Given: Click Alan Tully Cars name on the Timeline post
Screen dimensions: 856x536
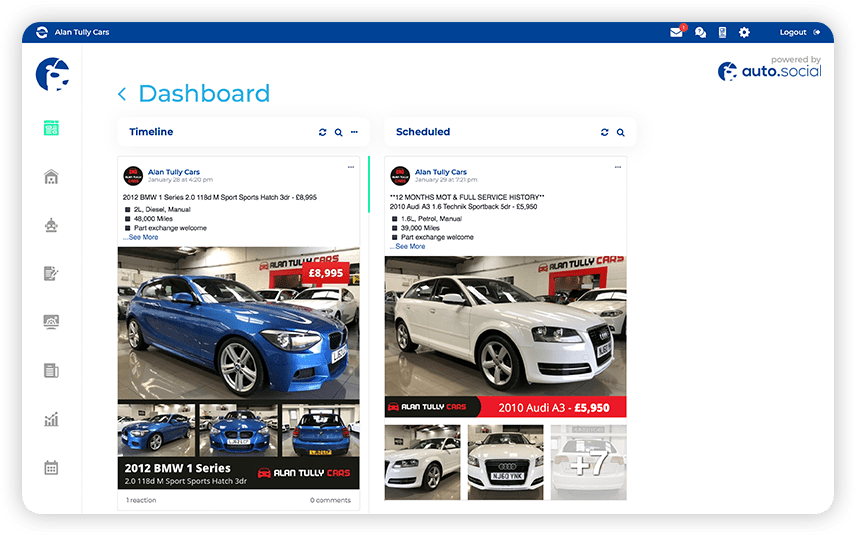Looking at the screenshot, I should [x=174, y=172].
